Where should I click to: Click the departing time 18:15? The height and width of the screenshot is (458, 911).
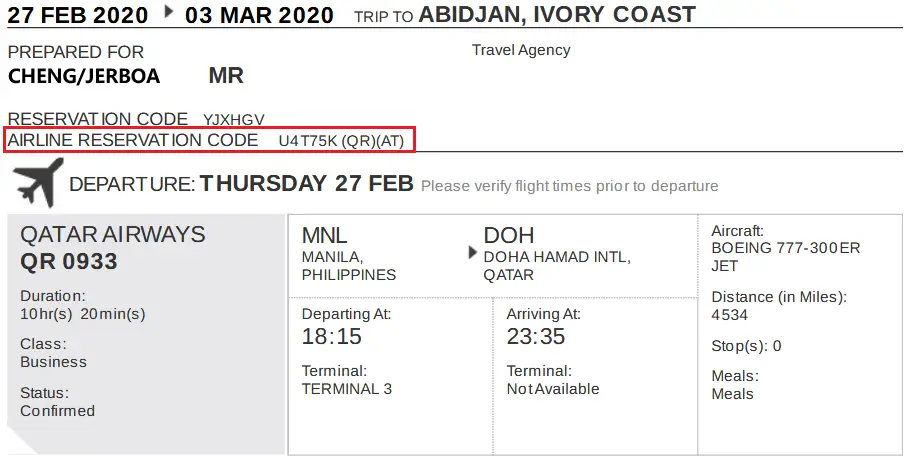click(x=332, y=337)
